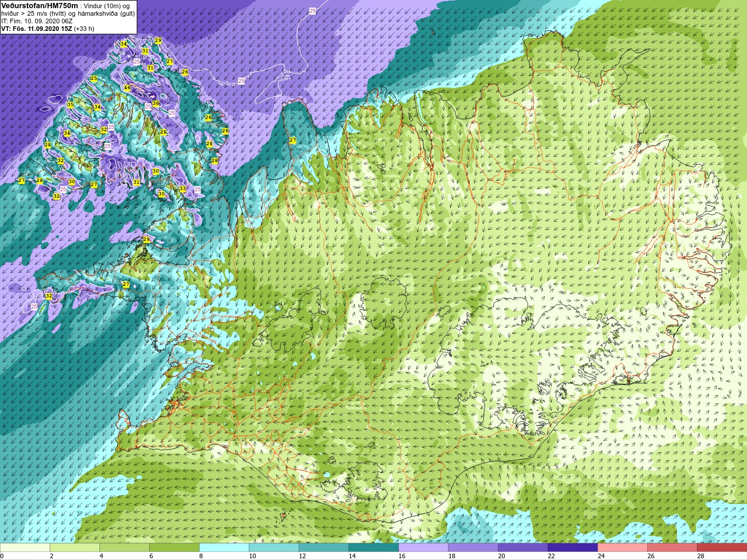Select the 26–28 m/s salmon legend swatch
The height and width of the screenshot is (560, 747).
672,548
